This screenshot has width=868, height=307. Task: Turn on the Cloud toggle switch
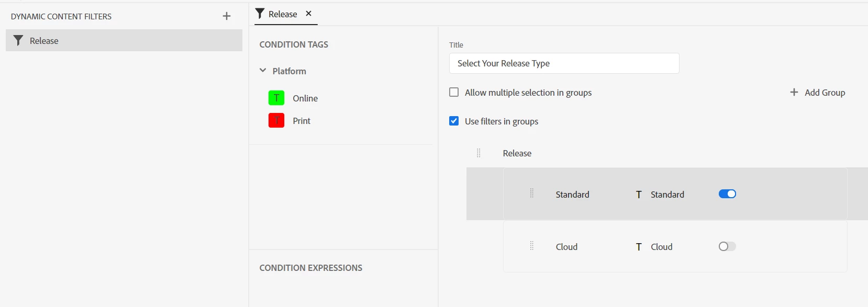(x=727, y=246)
